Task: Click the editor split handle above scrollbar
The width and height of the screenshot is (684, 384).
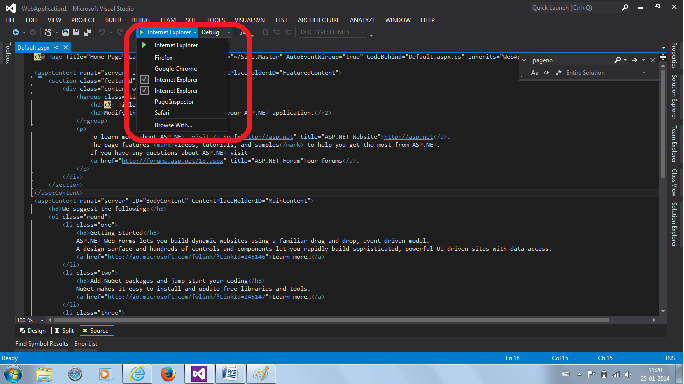Action: (x=663, y=57)
